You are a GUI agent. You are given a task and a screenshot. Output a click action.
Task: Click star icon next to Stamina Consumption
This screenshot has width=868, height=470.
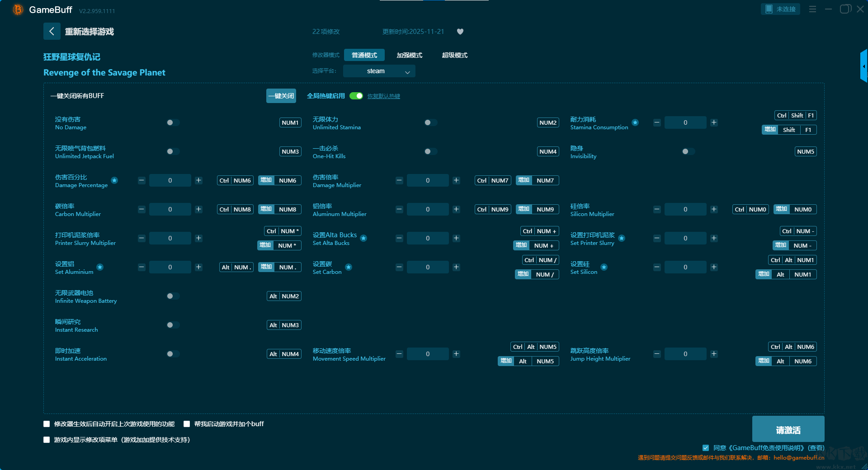pos(635,122)
